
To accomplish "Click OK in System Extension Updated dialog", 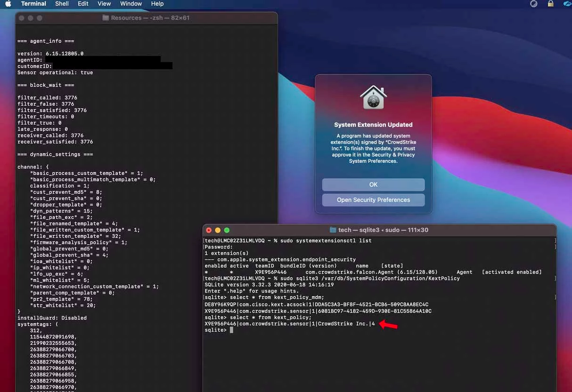I will click(x=373, y=184).
